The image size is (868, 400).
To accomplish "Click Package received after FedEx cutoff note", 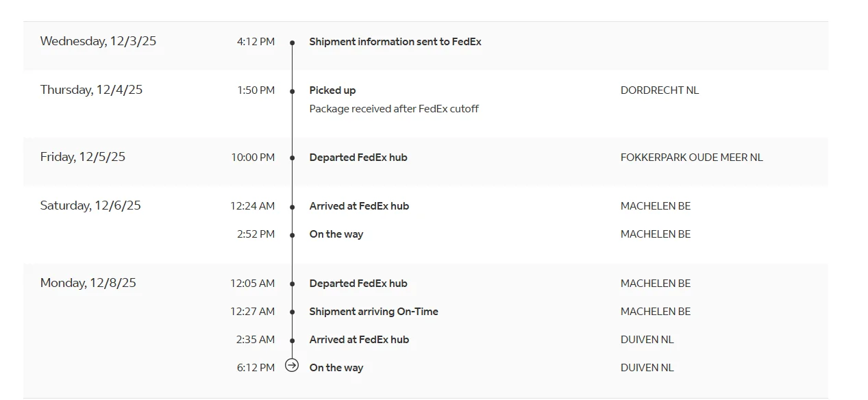I will tap(394, 109).
